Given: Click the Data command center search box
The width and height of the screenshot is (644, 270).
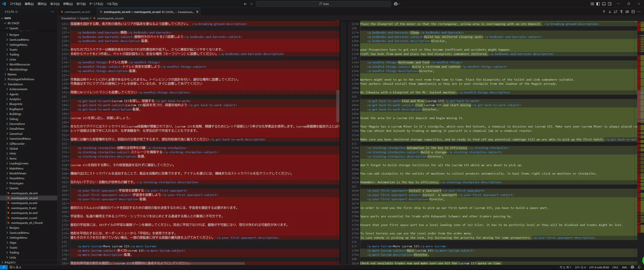Looking at the screenshot, I should (x=323, y=4).
